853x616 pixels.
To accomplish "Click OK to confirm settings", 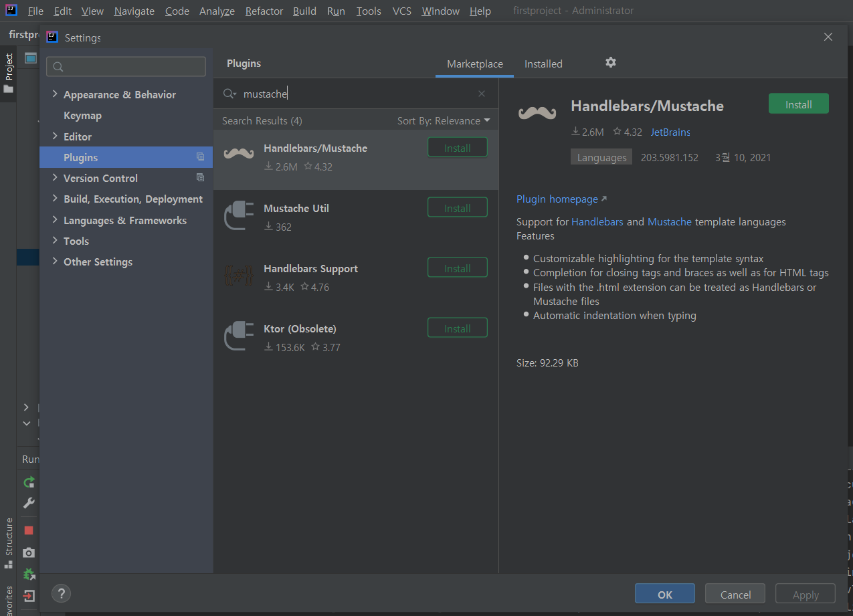I will pyautogui.click(x=665, y=594).
